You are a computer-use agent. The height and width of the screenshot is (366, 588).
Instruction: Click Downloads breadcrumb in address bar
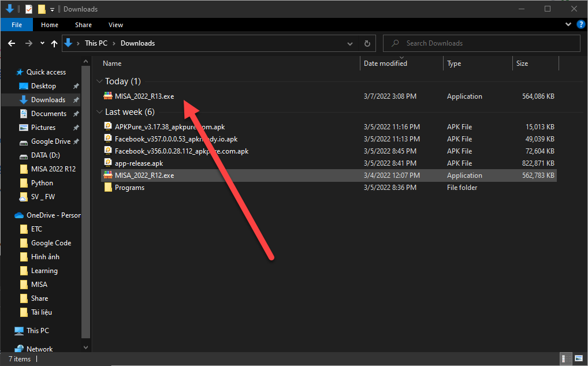tap(137, 43)
